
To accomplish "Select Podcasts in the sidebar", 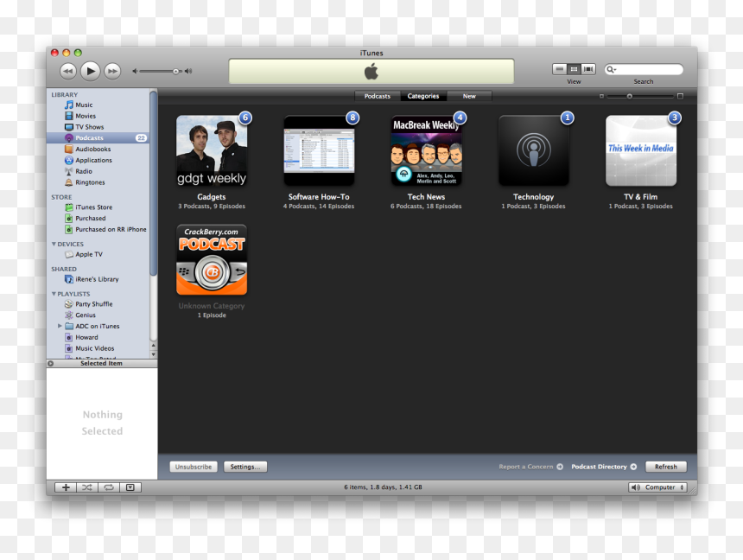I will [98, 138].
